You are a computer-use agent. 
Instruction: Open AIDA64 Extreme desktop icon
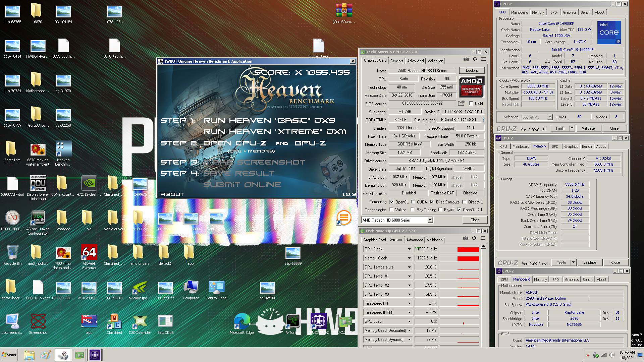pyautogui.click(x=89, y=257)
